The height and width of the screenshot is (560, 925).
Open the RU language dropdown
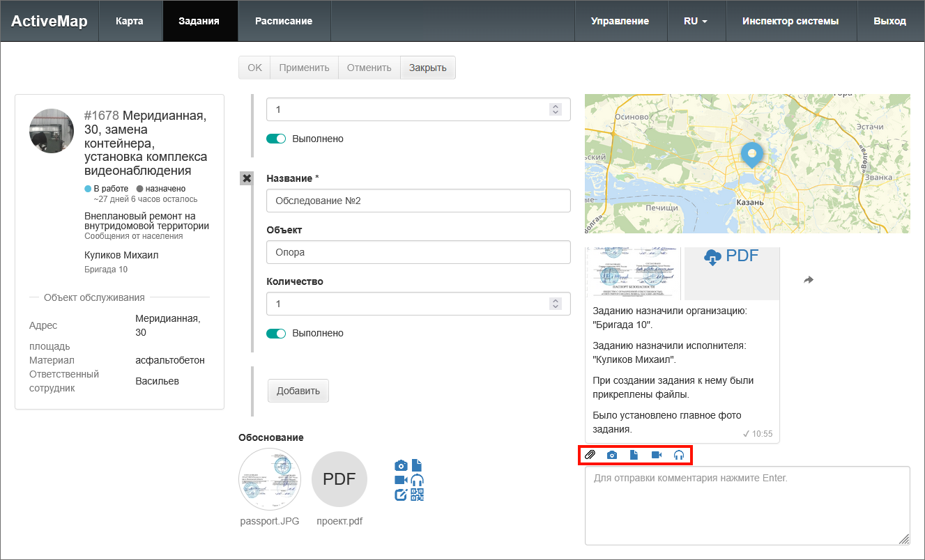coord(695,21)
